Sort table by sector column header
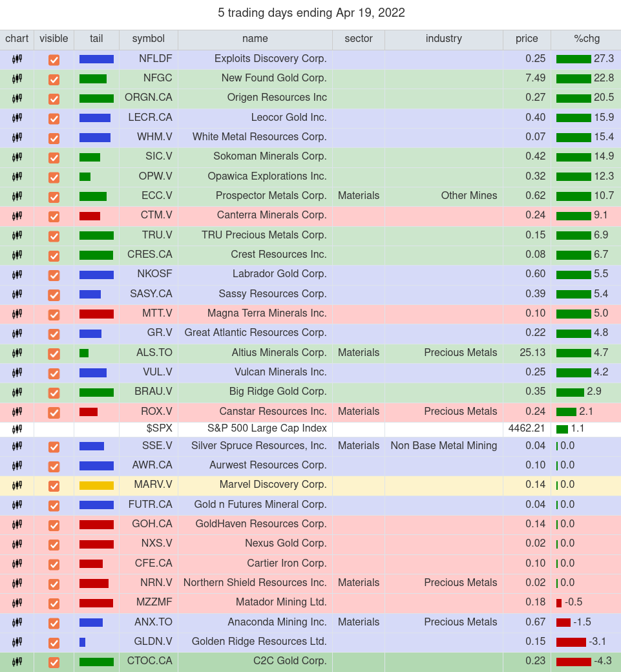This screenshot has width=621, height=672. [x=358, y=39]
